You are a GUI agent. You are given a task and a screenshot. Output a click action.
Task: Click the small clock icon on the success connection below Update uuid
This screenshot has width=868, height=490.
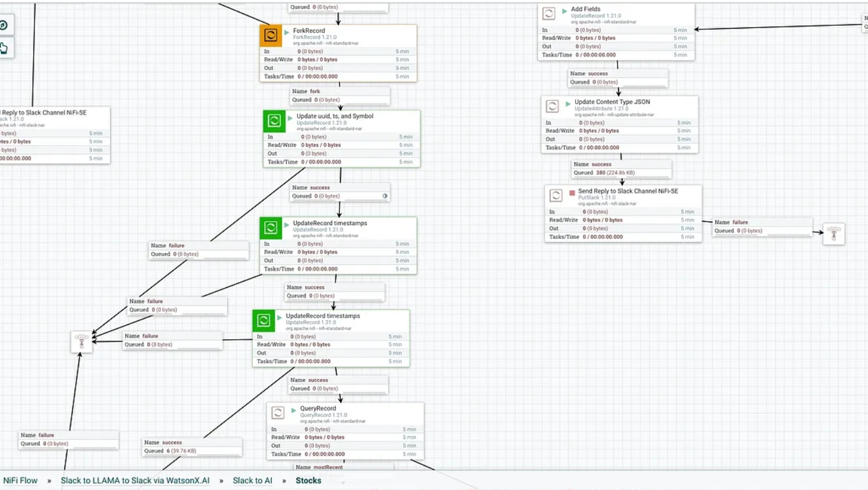(385, 196)
